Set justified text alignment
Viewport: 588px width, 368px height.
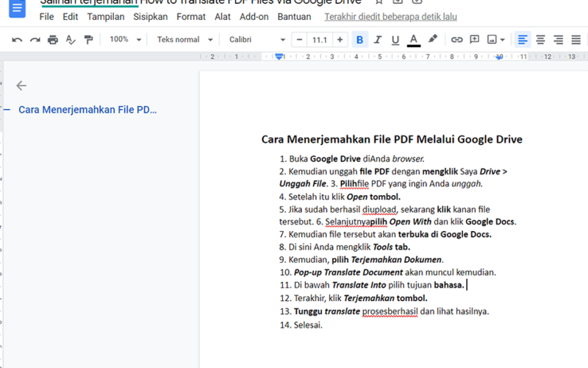pyautogui.click(x=576, y=40)
